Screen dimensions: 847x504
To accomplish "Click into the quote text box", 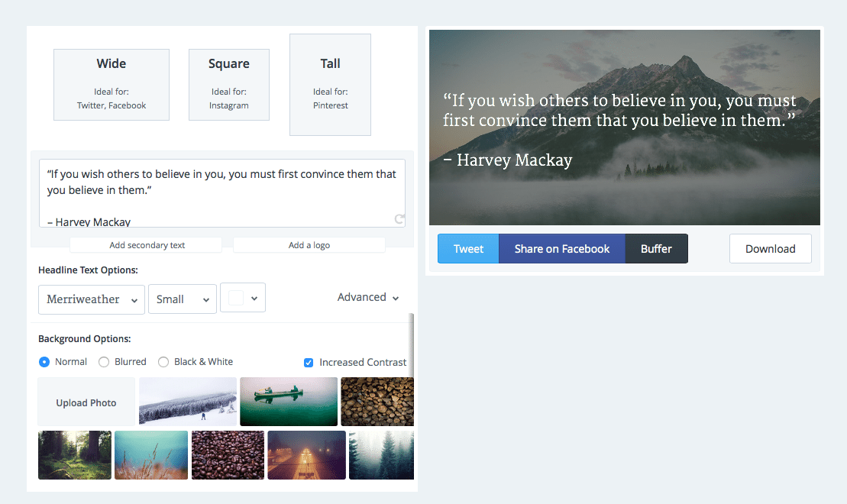I will pyautogui.click(x=222, y=193).
